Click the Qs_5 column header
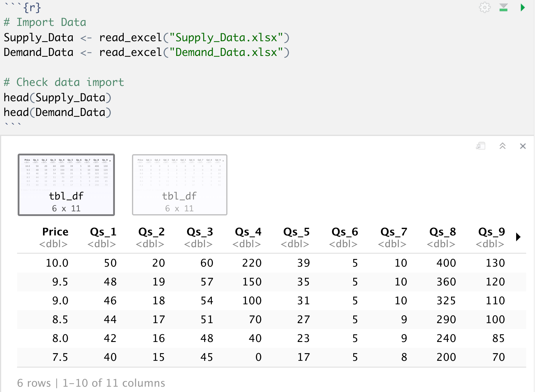The width and height of the screenshot is (535, 392). pyautogui.click(x=296, y=232)
